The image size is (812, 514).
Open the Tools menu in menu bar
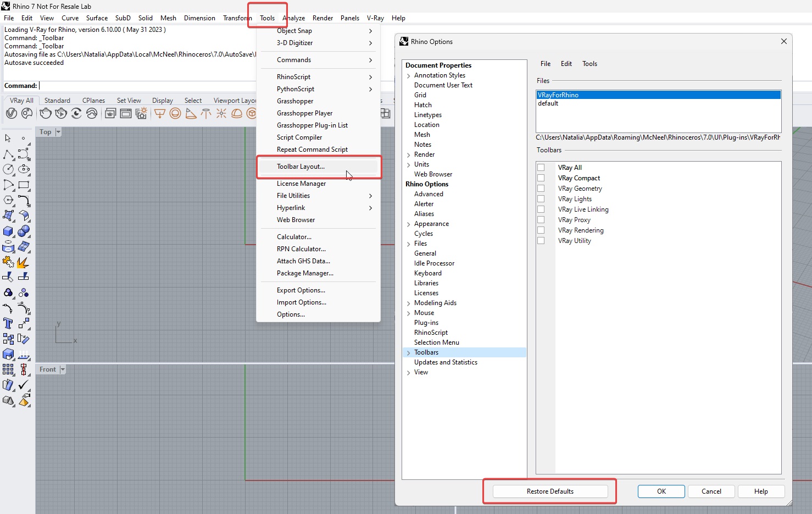point(268,18)
